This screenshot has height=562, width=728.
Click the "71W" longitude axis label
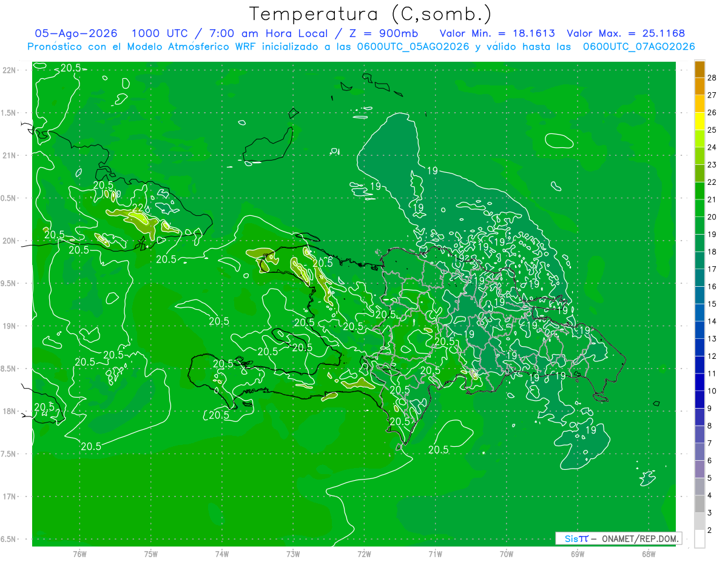click(x=435, y=553)
